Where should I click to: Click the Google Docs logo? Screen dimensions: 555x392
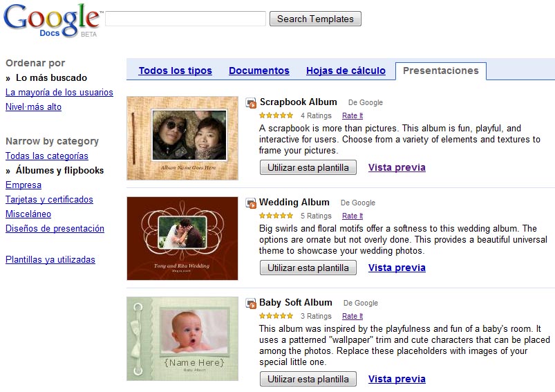[x=52, y=21]
